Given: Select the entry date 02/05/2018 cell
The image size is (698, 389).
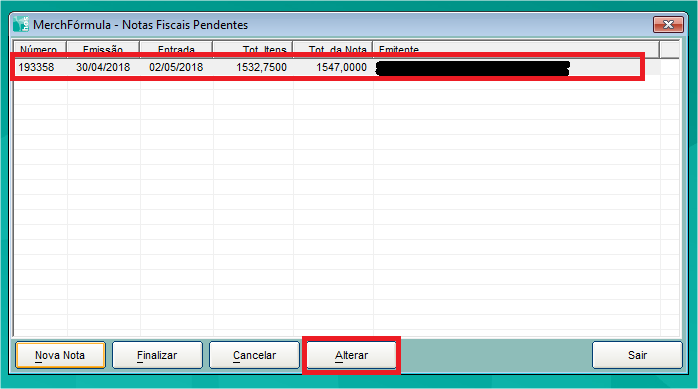Looking at the screenshot, I should [x=177, y=67].
